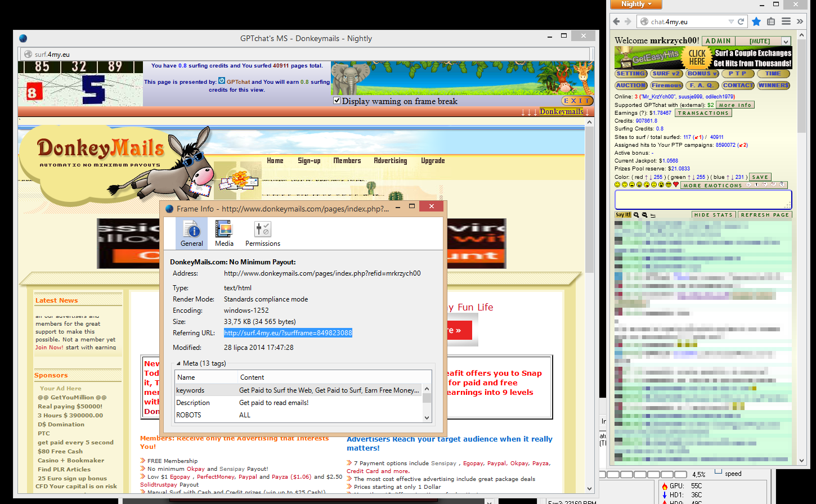
Task: Select the General section in Frame Info
Action: (192, 233)
